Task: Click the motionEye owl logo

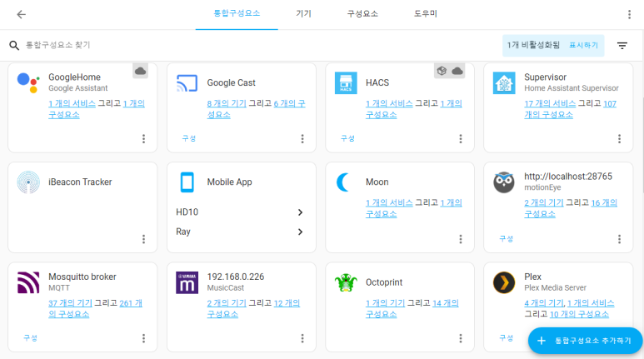Action: click(504, 182)
